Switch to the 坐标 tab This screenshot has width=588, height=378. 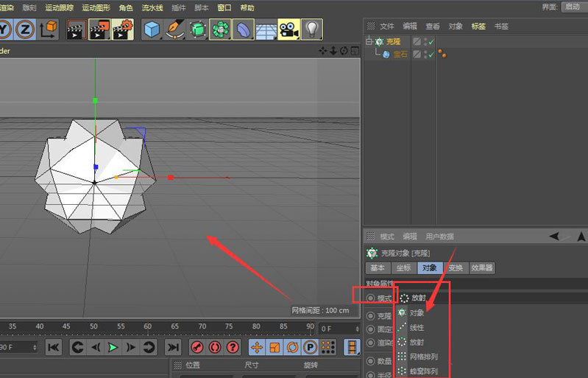point(403,268)
